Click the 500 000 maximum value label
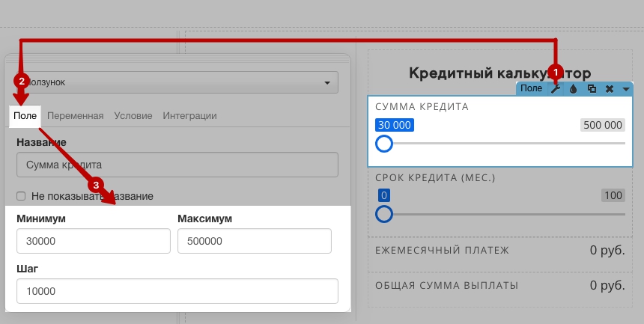 pyautogui.click(x=603, y=125)
